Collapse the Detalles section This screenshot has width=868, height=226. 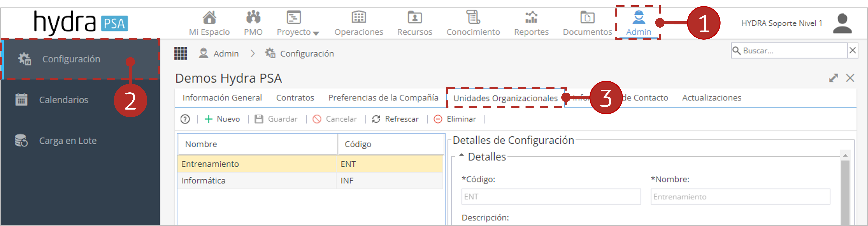462,155
